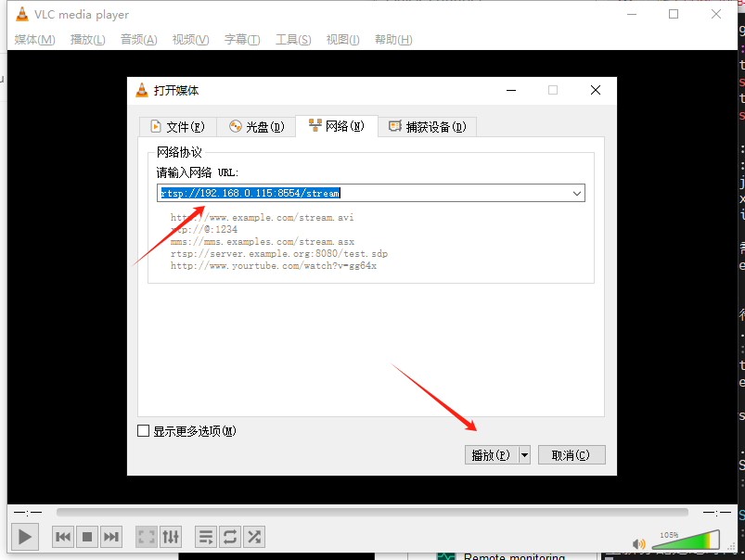
Task: Stop playback with the Stop button
Action: pyautogui.click(x=87, y=536)
